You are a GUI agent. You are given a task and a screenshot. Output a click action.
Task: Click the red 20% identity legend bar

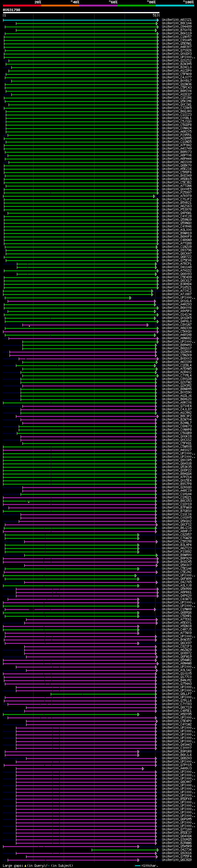click(x=22, y=6)
